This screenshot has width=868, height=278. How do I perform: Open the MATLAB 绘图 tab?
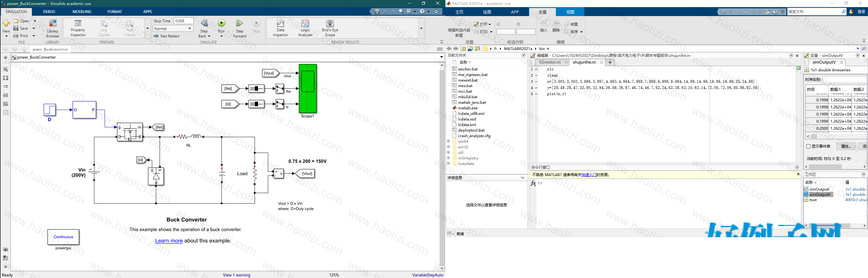click(487, 12)
